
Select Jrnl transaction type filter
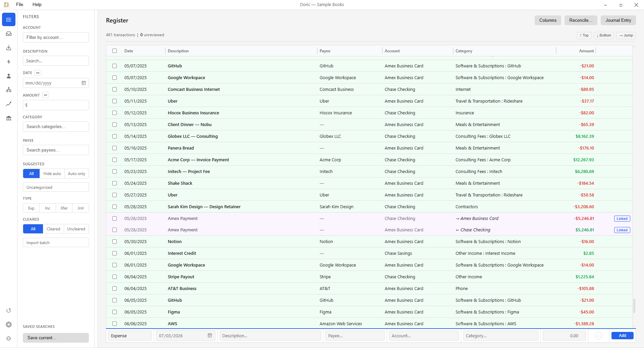pos(80,208)
